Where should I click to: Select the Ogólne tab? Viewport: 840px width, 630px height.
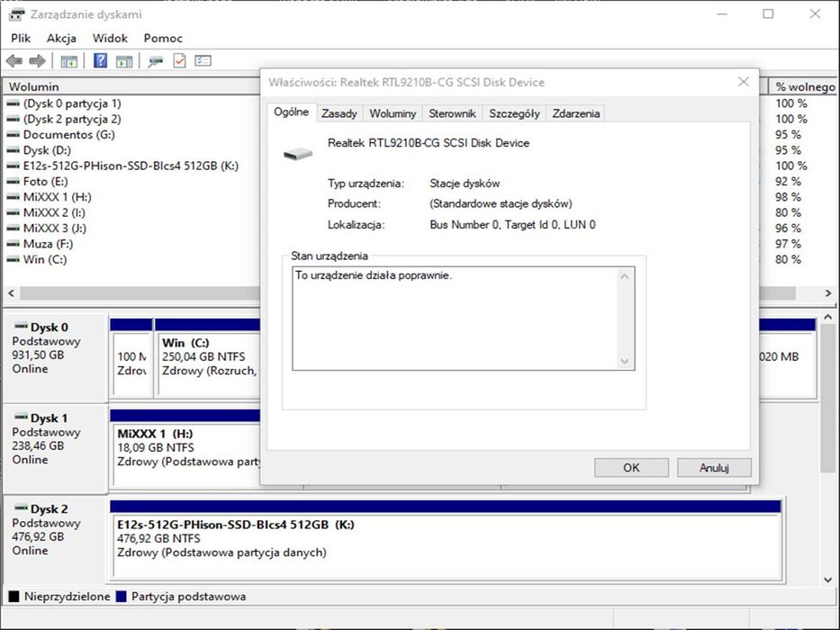(291, 112)
